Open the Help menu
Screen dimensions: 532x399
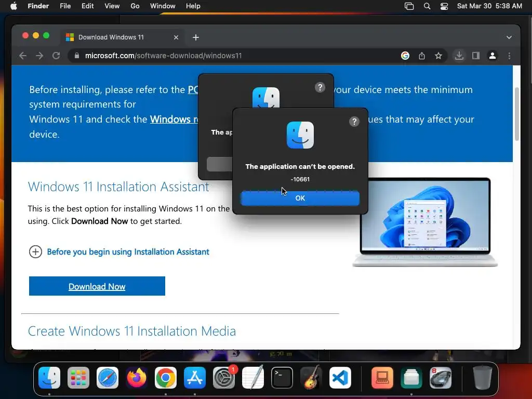[193, 6]
